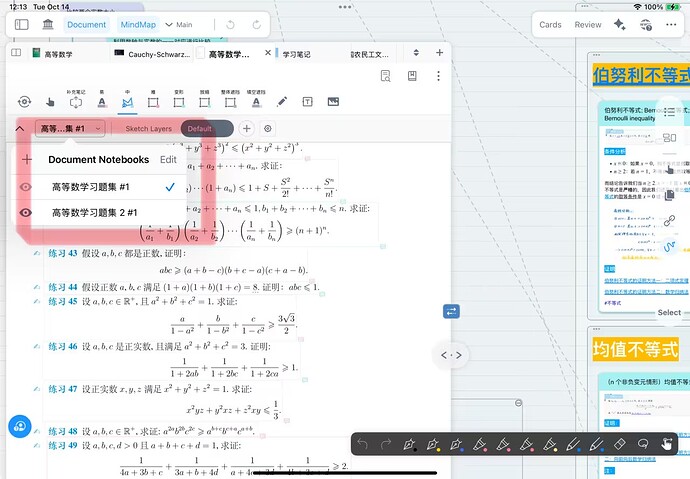Add a new sketch layer
Image resolution: width=690 pixels, height=479 pixels.
pyautogui.click(x=247, y=129)
